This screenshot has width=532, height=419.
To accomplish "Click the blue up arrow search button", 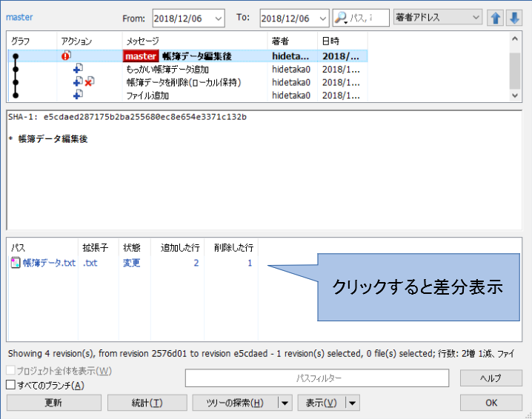I will (495, 18).
